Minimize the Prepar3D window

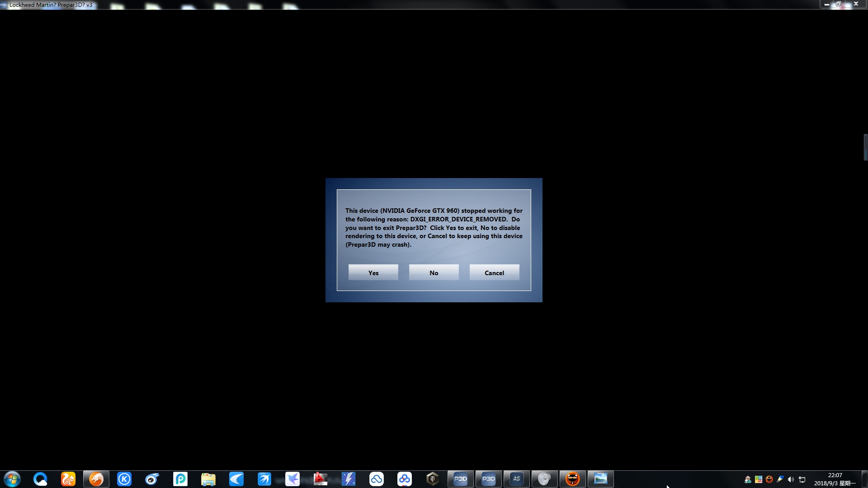826,4
